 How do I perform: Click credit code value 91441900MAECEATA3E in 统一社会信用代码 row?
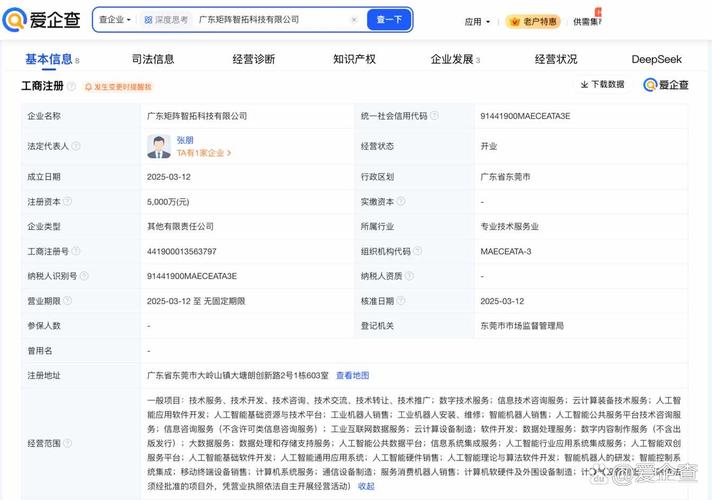(525, 116)
